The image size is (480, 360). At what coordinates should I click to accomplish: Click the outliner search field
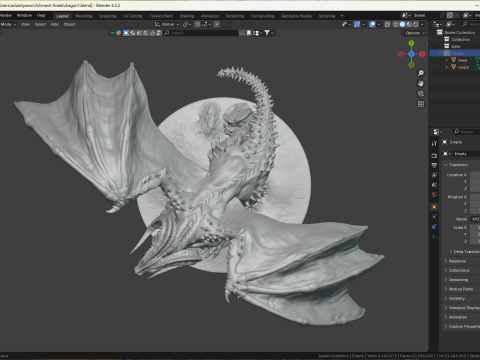(x=471, y=24)
